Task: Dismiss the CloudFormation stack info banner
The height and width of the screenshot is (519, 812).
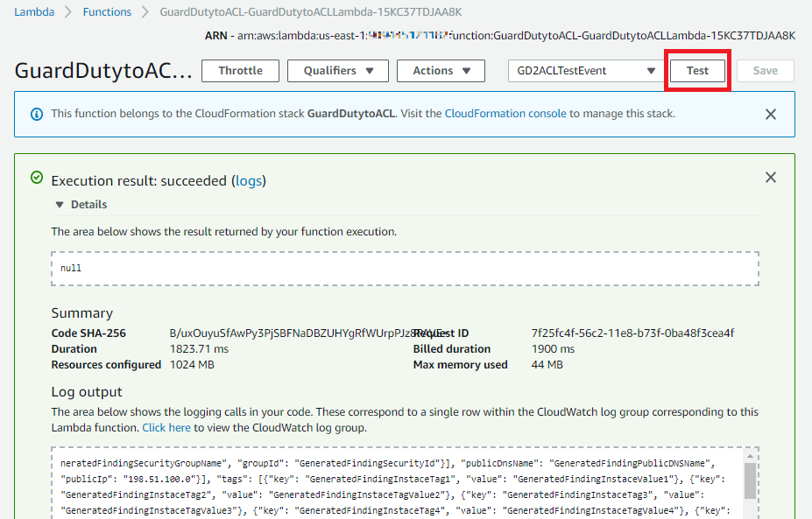Action: tap(771, 115)
